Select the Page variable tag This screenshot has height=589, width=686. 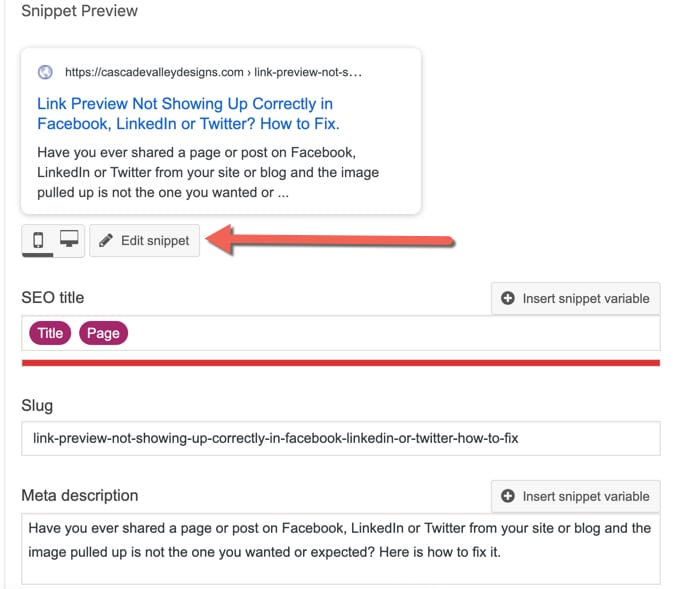click(103, 333)
